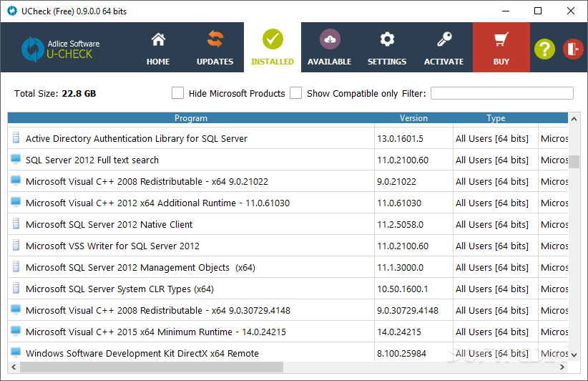The width and height of the screenshot is (588, 381).
Task: Select Microsoft SQL Server System CLR Types (x64)
Action: pos(119,289)
